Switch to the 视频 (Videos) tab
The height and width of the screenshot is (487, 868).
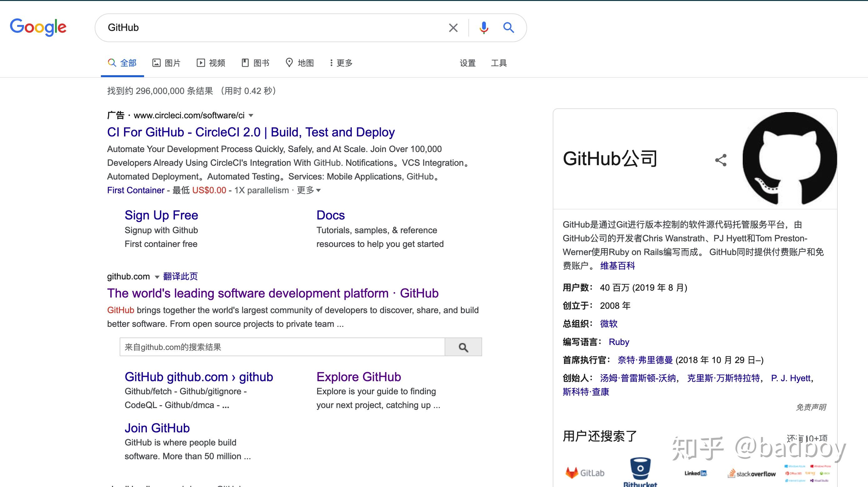(211, 63)
